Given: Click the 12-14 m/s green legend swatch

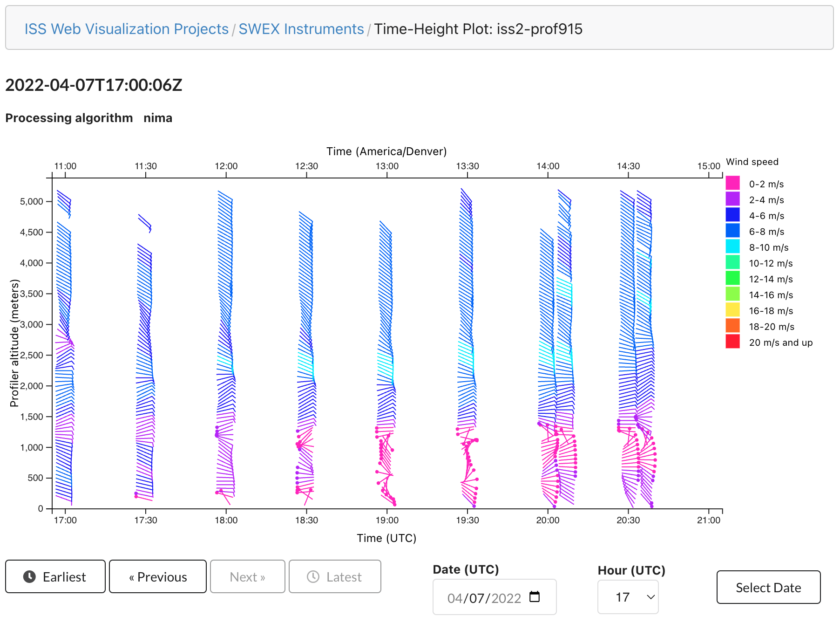Looking at the screenshot, I should tap(732, 278).
